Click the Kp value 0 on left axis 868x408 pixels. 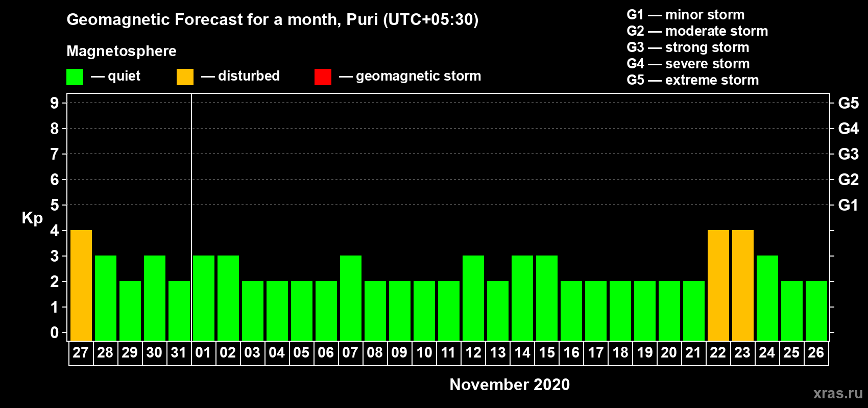[55, 333]
